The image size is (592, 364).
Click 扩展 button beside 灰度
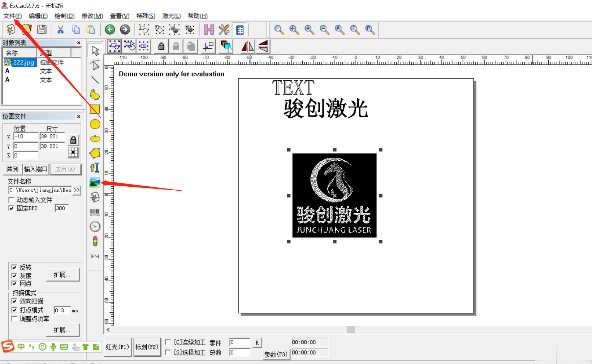tap(62, 275)
